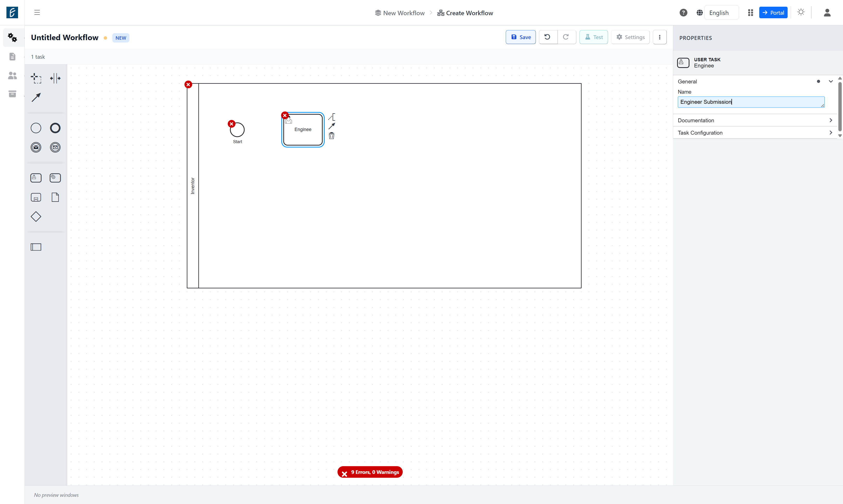
Task: Click the globe language icon
Action: pos(699,13)
